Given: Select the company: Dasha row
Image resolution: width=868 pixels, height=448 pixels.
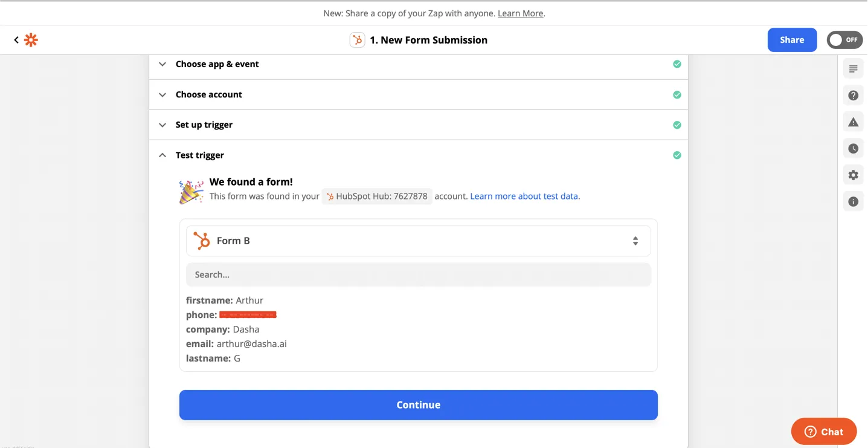Looking at the screenshot, I should pos(222,330).
